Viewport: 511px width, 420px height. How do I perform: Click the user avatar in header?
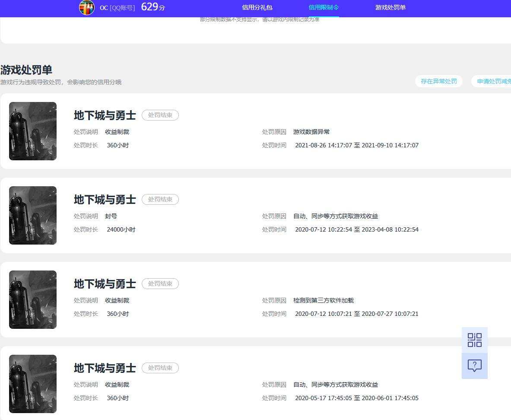(87, 7)
